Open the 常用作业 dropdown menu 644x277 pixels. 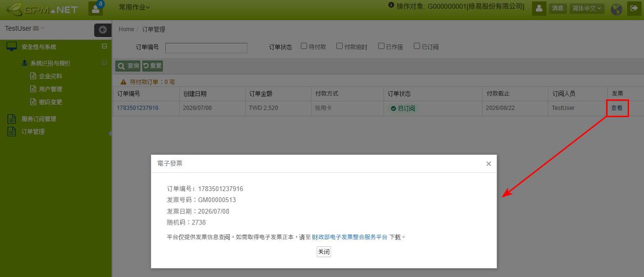(134, 7)
